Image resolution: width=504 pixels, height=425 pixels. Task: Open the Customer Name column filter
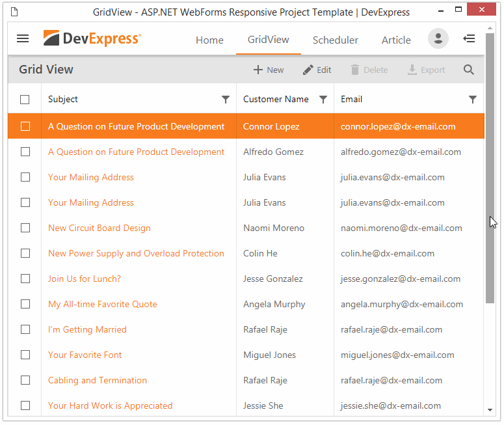coord(323,100)
